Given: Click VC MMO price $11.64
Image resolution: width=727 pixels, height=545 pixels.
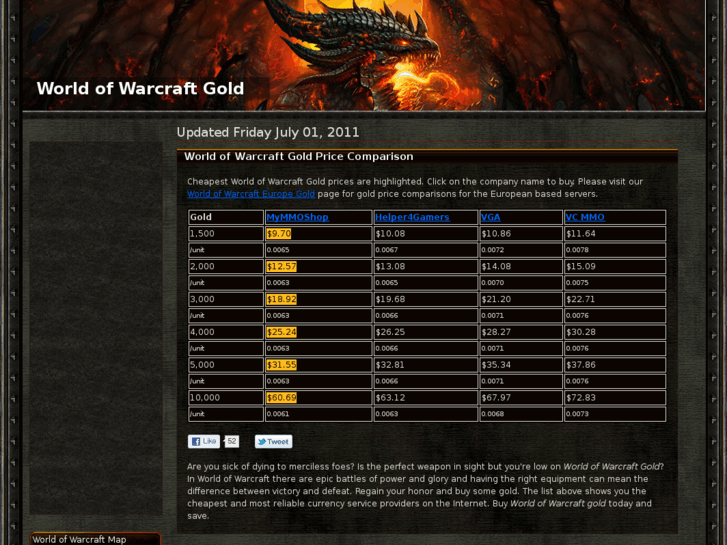Looking at the screenshot, I should pos(580,234).
